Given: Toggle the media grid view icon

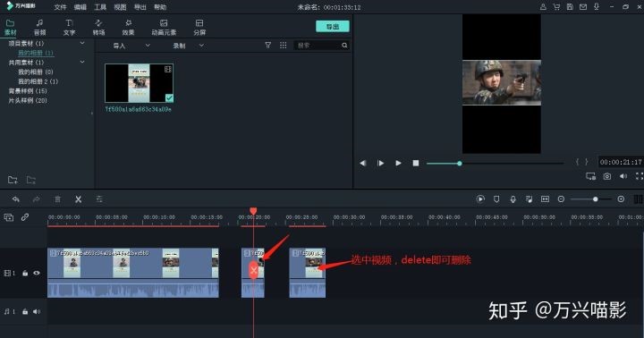Looking at the screenshot, I should click(x=283, y=46).
